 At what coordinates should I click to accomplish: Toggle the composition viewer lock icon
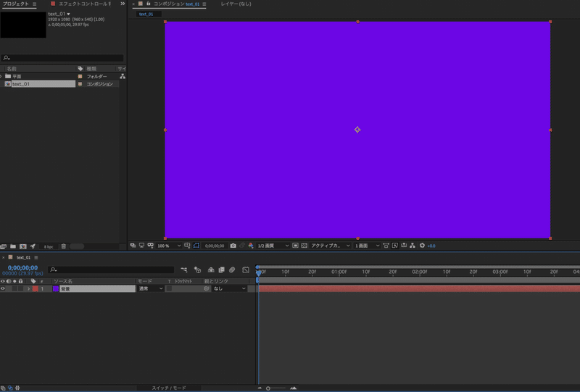[x=149, y=4]
